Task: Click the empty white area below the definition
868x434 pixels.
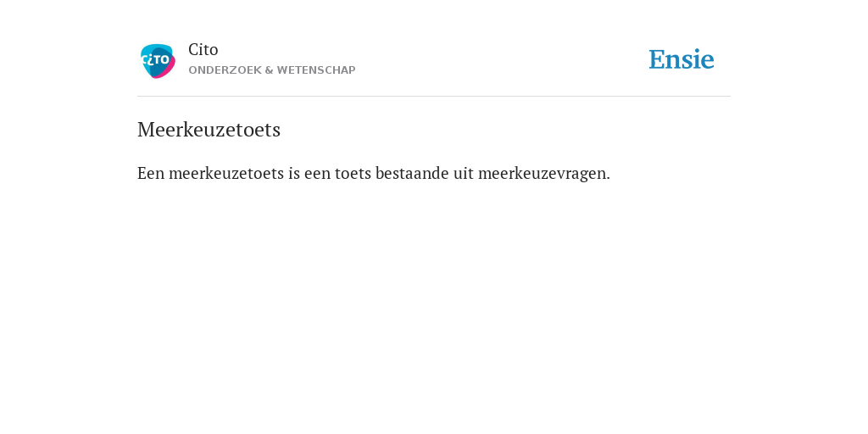Action: pyautogui.click(x=434, y=304)
